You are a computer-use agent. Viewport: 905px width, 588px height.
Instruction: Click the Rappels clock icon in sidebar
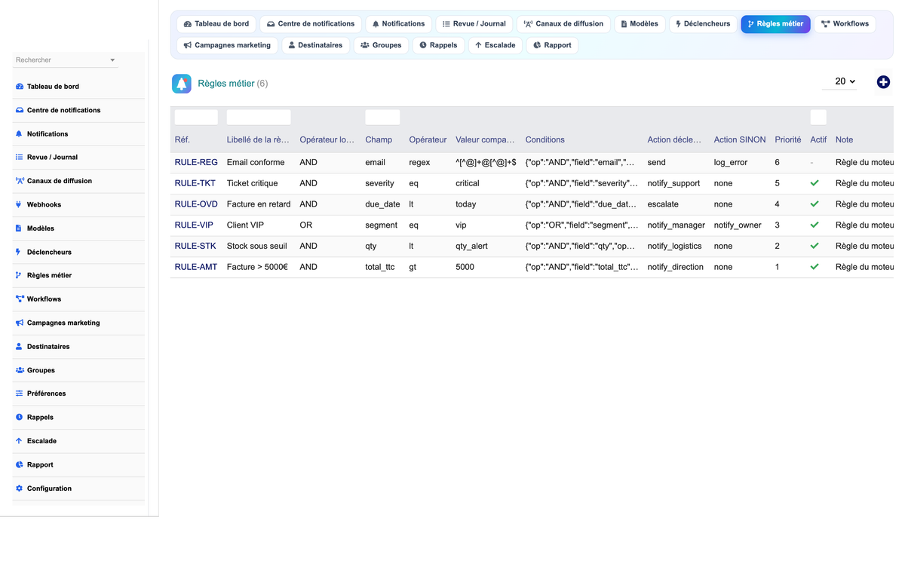20,417
